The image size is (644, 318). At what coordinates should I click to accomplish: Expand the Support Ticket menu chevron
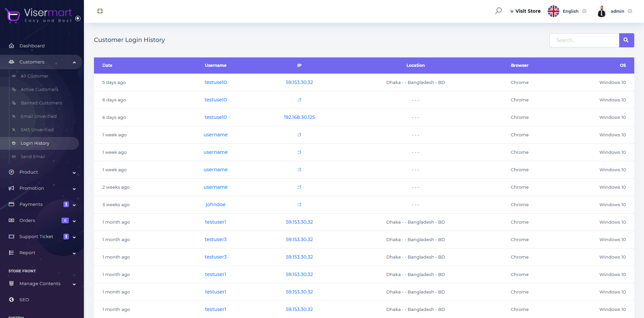pyautogui.click(x=74, y=237)
